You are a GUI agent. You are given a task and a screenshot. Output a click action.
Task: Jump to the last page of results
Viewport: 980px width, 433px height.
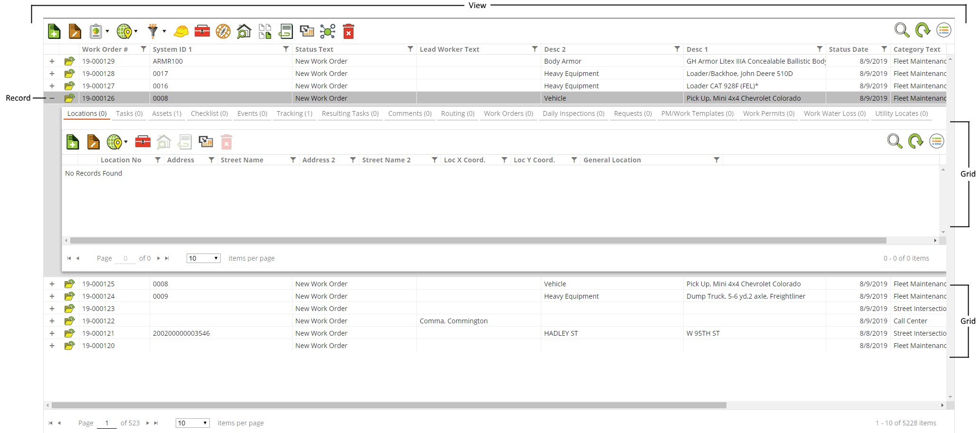pos(156,423)
